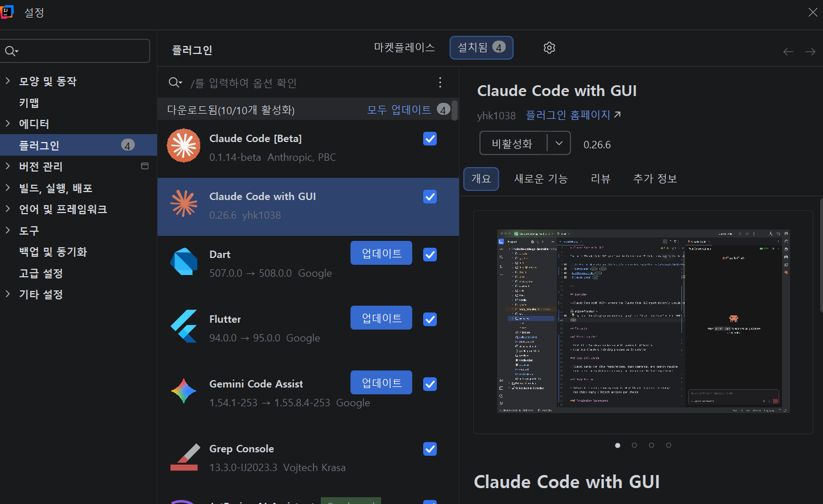This screenshot has height=504, width=823.
Task: Click 업데이트 for Gemini Code Assist
Action: coord(381,382)
